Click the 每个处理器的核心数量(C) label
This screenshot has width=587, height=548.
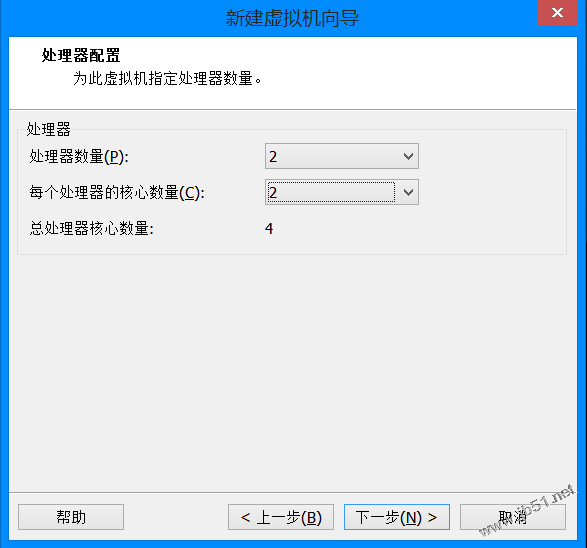coord(117,192)
